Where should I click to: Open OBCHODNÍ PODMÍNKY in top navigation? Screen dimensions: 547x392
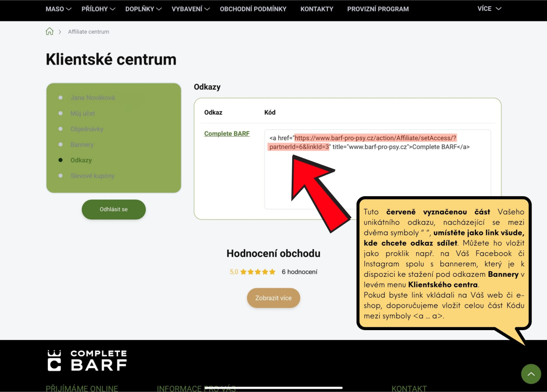tap(253, 9)
